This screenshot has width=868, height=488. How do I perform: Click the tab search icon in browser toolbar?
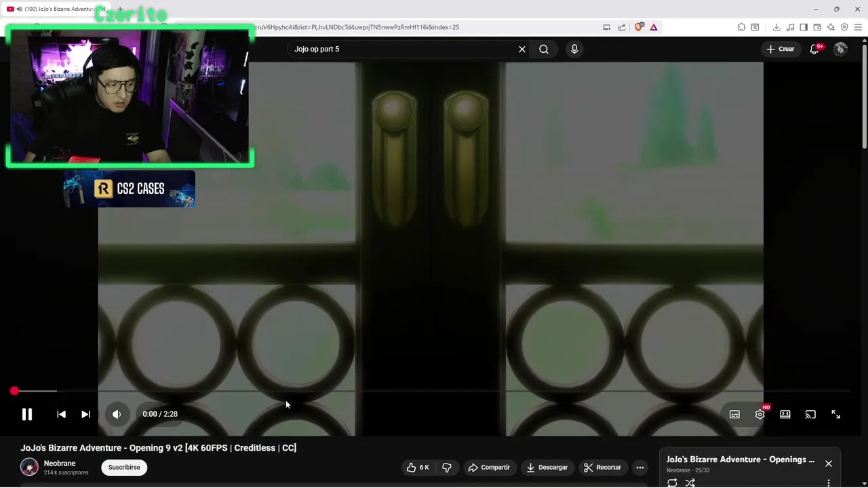pos(755,27)
